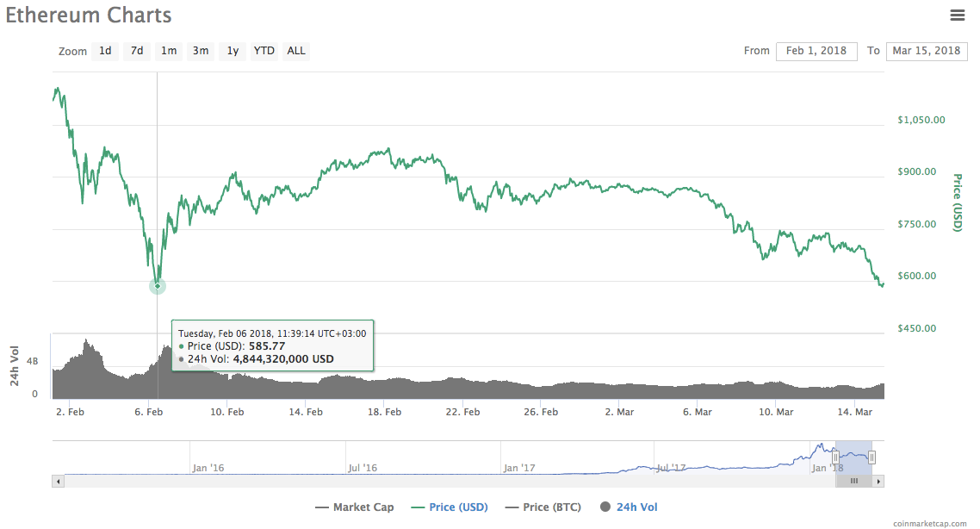Click the 22. Feb date axis label
Viewport: 980px width, 529px height.
462,412
